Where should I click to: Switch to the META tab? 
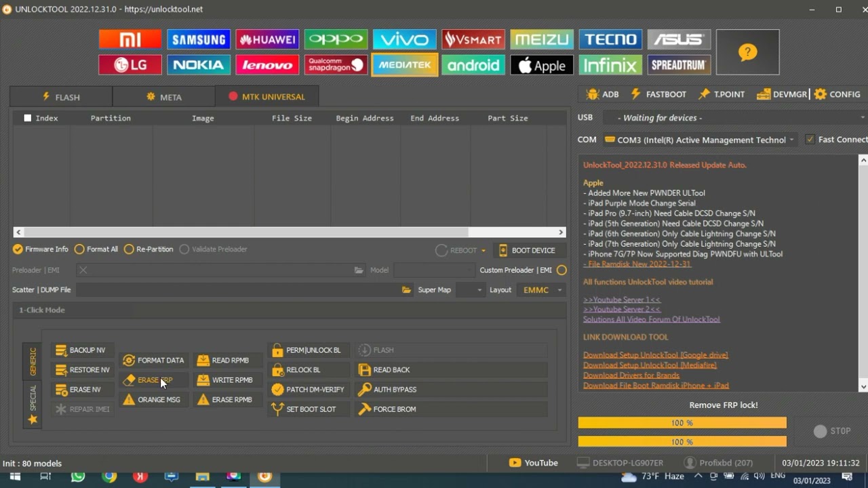click(x=164, y=97)
